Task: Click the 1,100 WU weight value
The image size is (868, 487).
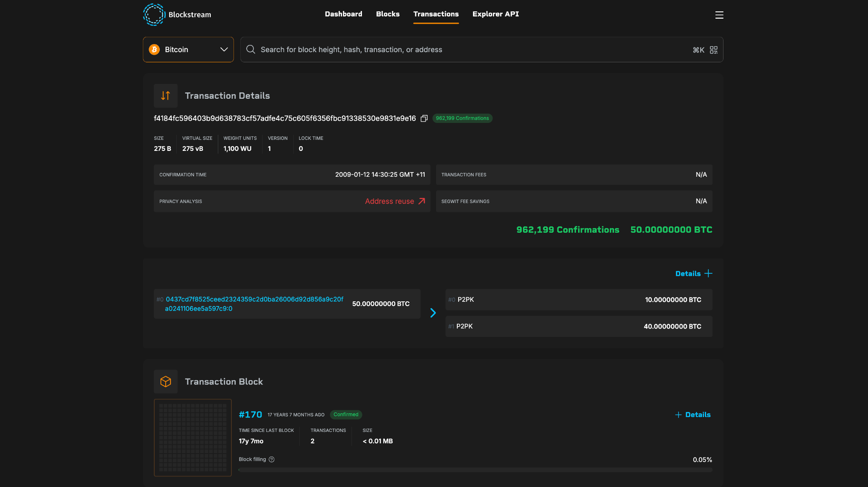Action: coord(237,149)
